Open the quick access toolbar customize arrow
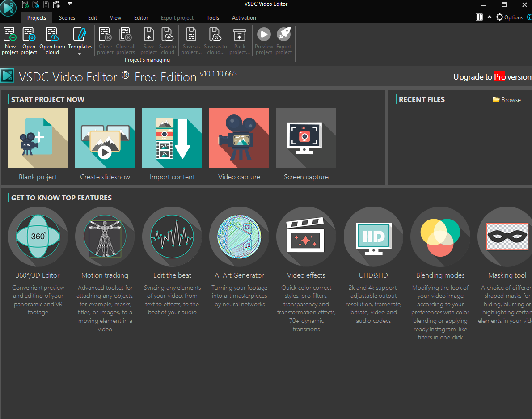The image size is (532, 419). pos(70,4)
